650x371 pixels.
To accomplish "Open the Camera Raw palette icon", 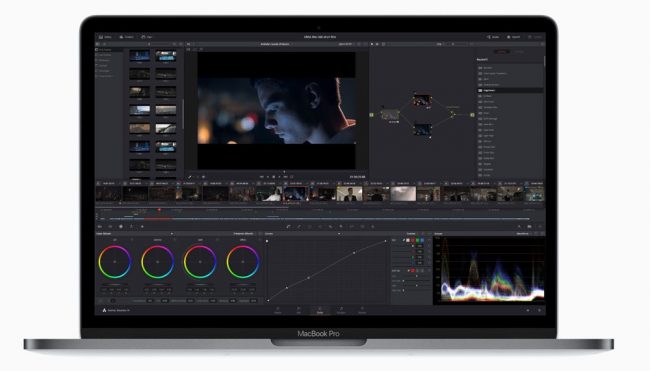I will (x=99, y=227).
